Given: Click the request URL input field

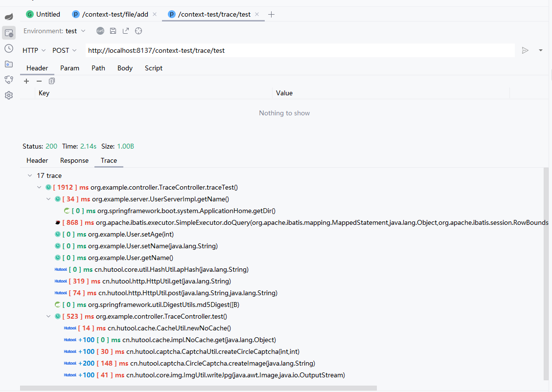Looking at the screenshot, I should (299, 50).
